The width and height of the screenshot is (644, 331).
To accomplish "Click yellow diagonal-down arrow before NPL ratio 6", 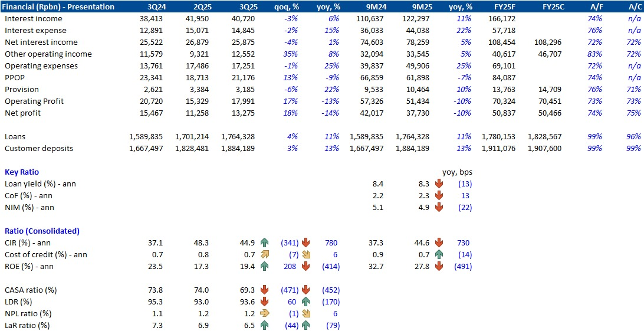I will tap(306, 313).
